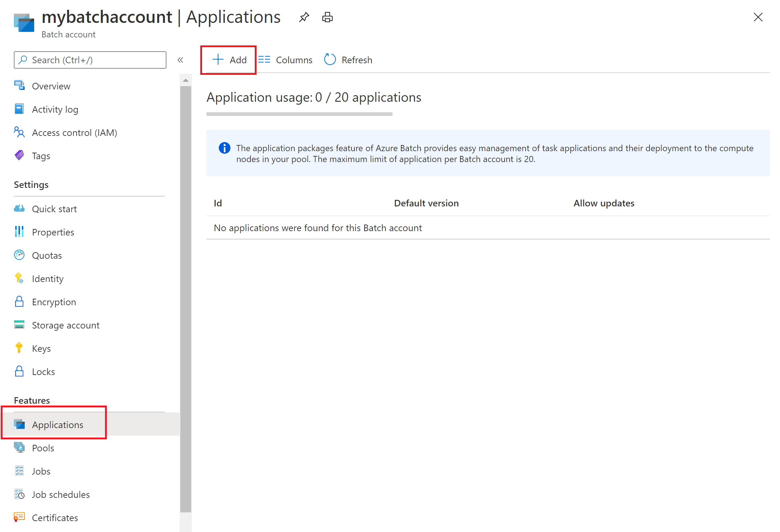Screen dimensions: 780x532
Task: Click the Tags icon in sidebar
Action: (19, 156)
